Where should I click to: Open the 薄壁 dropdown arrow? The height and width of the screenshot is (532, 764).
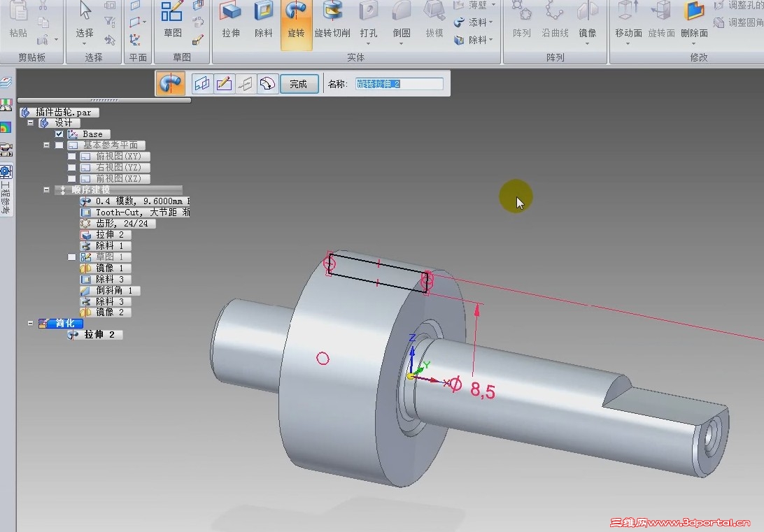point(493,6)
